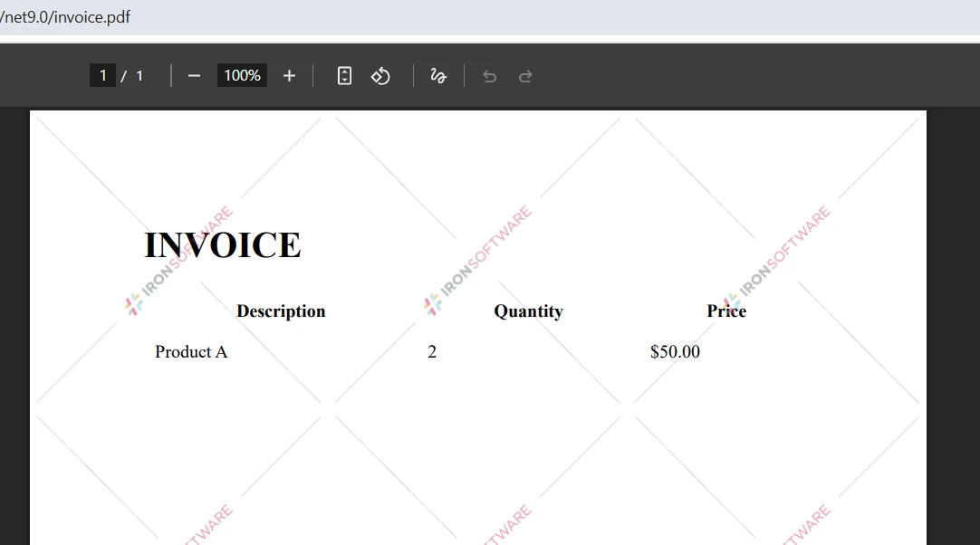Activate the fit-to-page icon
The height and width of the screenshot is (545, 980).
pos(343,76)
